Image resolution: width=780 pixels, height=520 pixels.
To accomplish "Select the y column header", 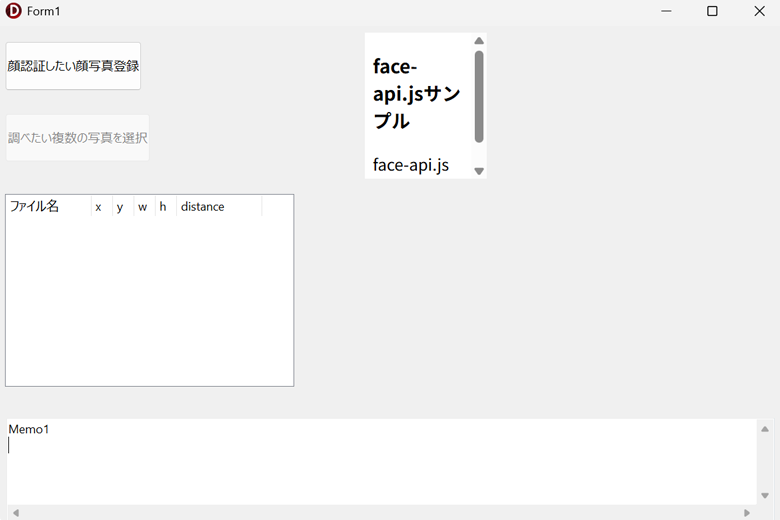I will coord(121,207).
